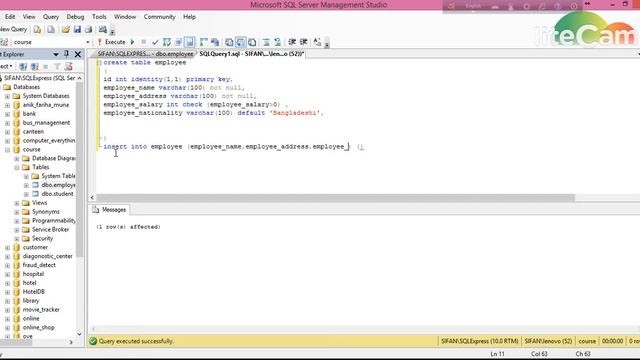640x360 pixels.
Task: Collapse the course database node
Action: [7, 150]
